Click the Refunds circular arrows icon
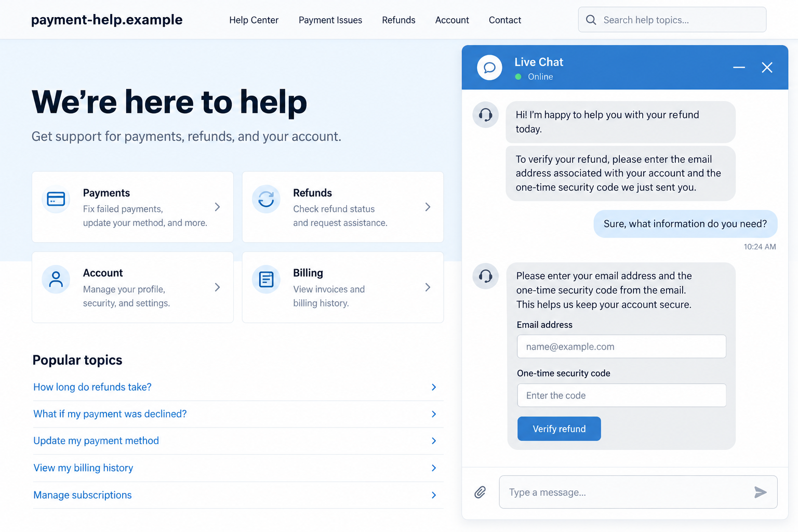Screen dimensions: 798x532 click(266, 199)
